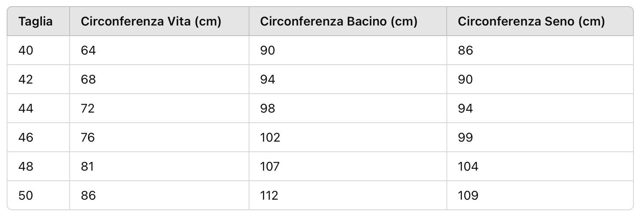Select waist value 72 for size 44
Viewport: 644px width, 219px height.
coord(88,109)
